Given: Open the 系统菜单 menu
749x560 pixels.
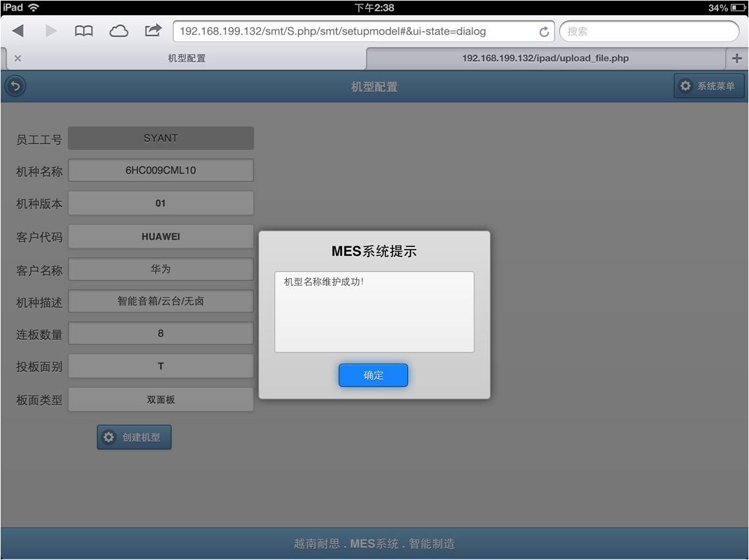Looking at the screenshot, I should click(x=709, y=86).
